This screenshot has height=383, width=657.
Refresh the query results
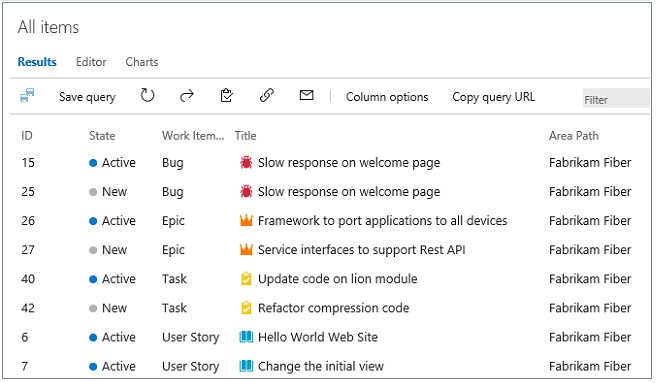147,96
